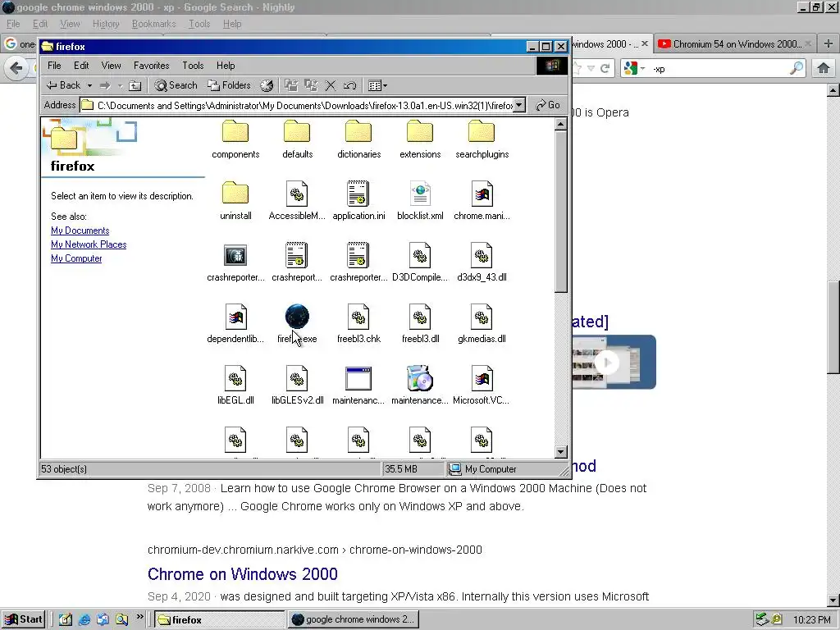Launch Internet Explorer from Quick Launch
The height and width of the screenshot is (630, 840).
tap(84, 619)
